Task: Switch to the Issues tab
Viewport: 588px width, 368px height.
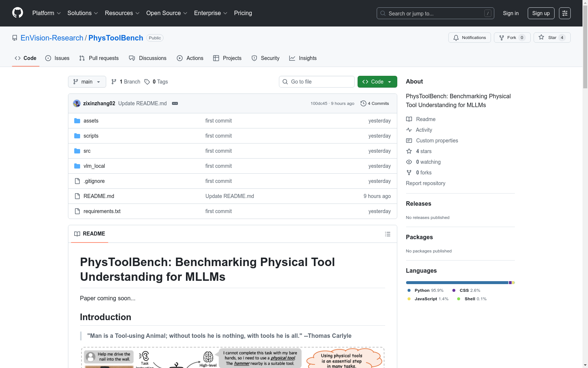Action: [57, 58]
